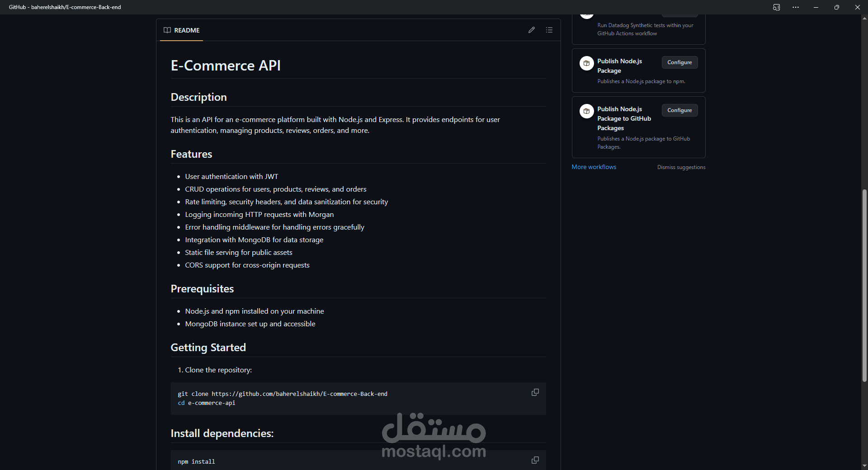The image size is (868, 470).
Task: Click 'Publish Node.js Package to GitHub Packages' title
Action: [x=624, y=118]
